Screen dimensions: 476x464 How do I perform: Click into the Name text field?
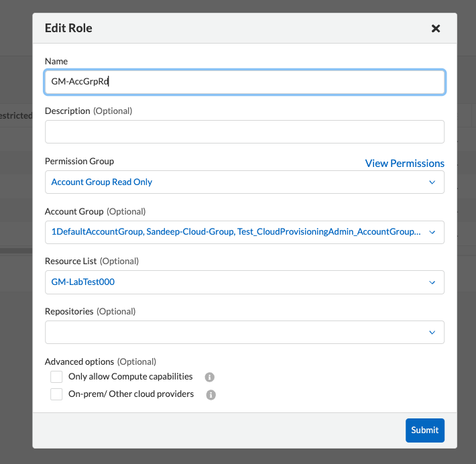pyautogui.click(x=244, y=82)
